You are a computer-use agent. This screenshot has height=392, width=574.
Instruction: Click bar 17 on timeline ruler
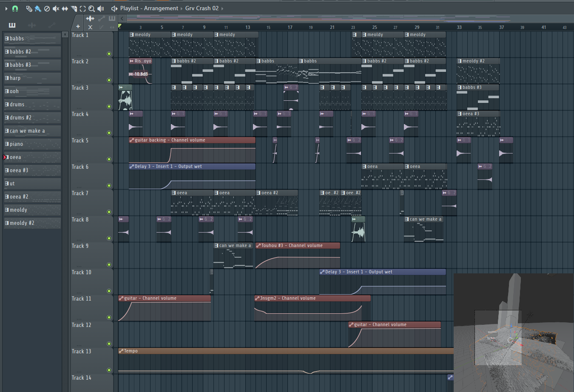pyautogui.click(x=290, y=27)
